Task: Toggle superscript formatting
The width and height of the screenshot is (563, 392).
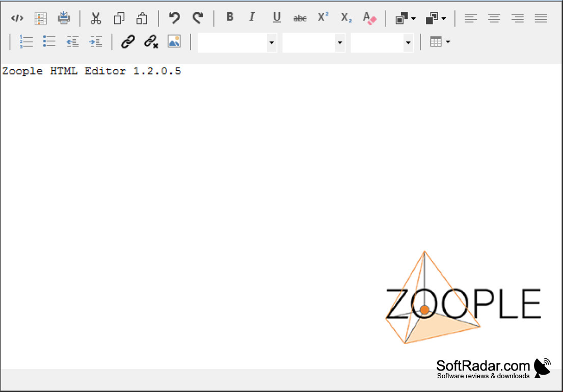Action: point(323,17)
